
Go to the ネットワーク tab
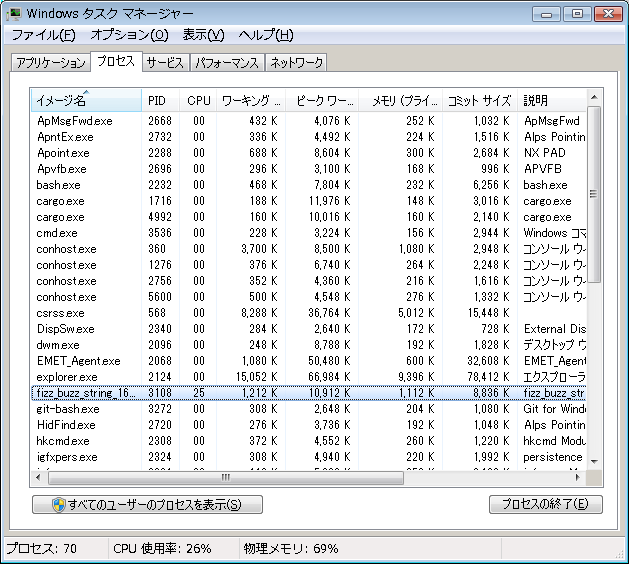pyautogui.click(x=296, y=63)
